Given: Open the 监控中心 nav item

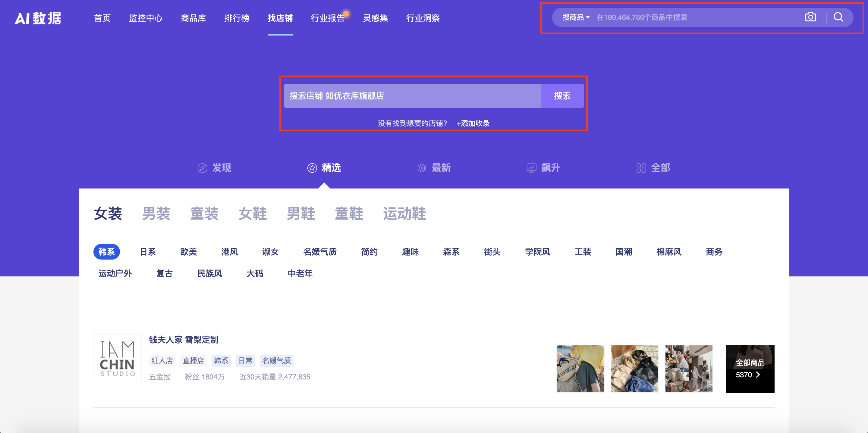Looking at the screenshot, I should [x=146, y=18].
